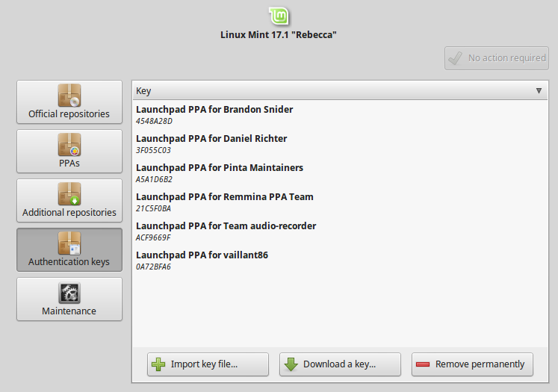Click the green plus import icon

(158, 364)
